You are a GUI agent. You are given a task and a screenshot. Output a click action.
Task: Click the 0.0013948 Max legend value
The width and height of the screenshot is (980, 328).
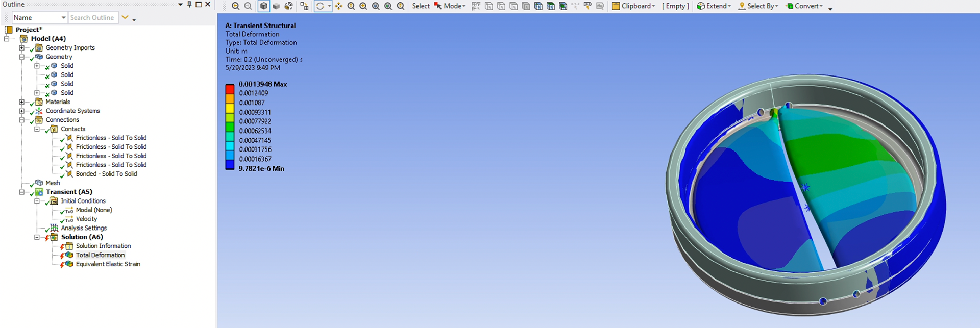263,84
